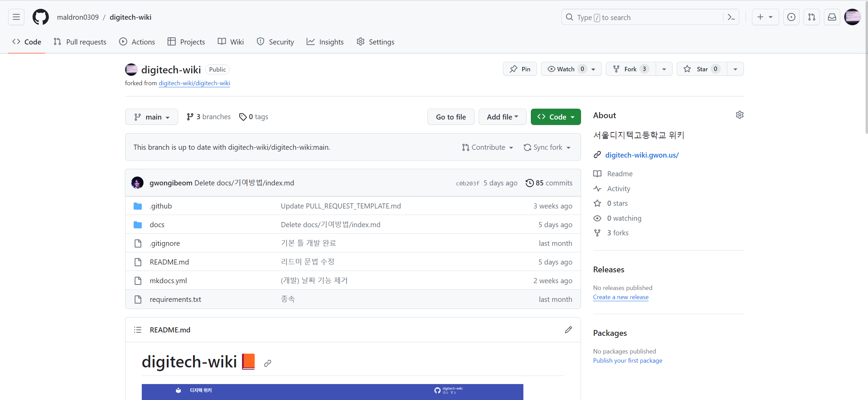Click the About settings gear icon

click(x=739, y=115)
